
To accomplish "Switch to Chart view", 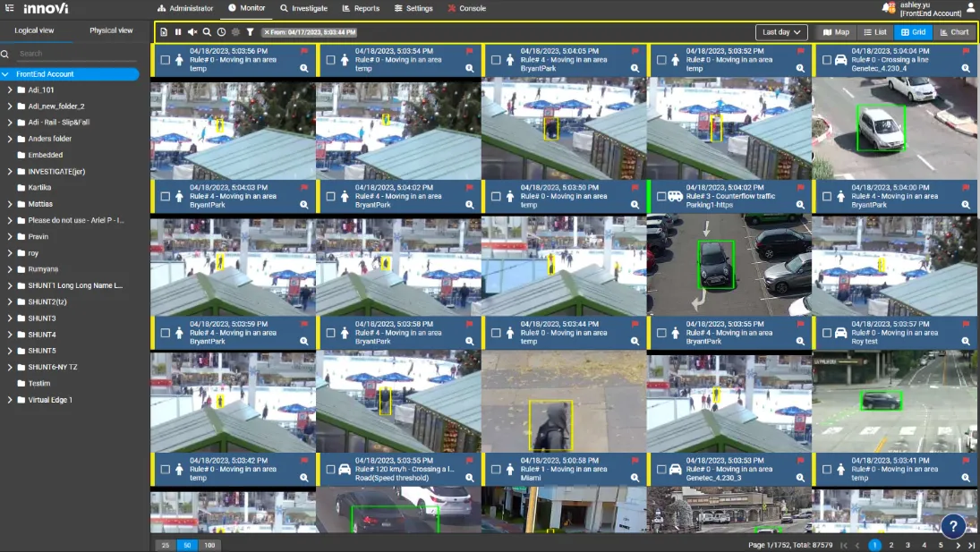I will [x=954, y=32].
